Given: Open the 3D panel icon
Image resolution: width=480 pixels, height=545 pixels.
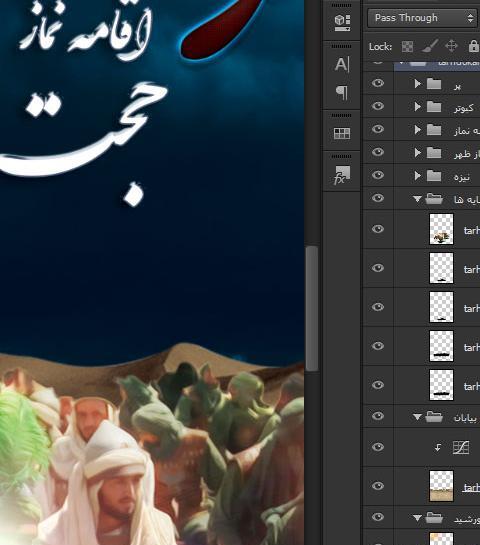Looking at the screenshot, I should point(342,22).
